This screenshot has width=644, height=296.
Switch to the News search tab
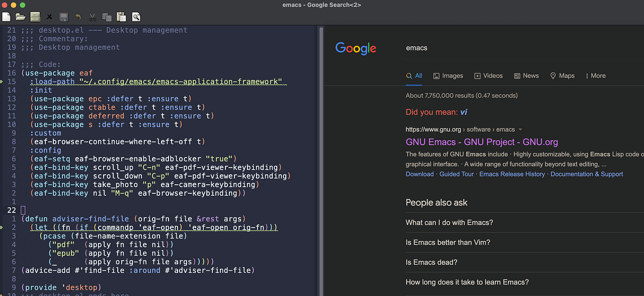tap(526, 76)
